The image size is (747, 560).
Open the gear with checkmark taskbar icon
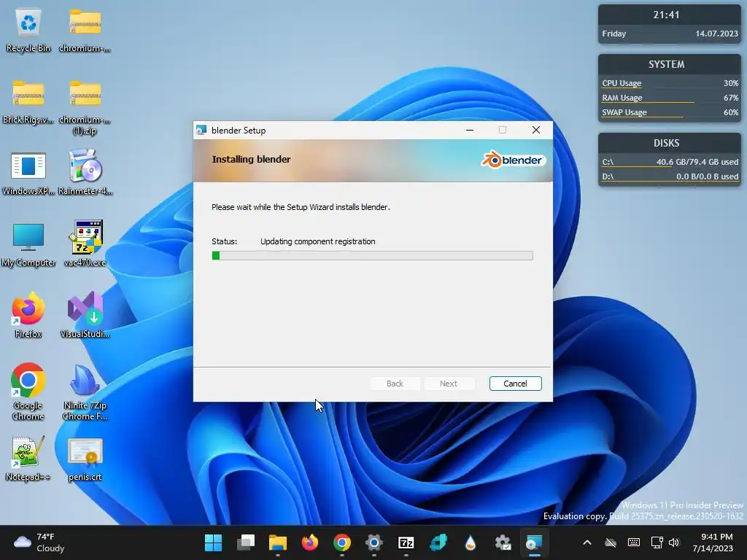(x=503, y=542)
